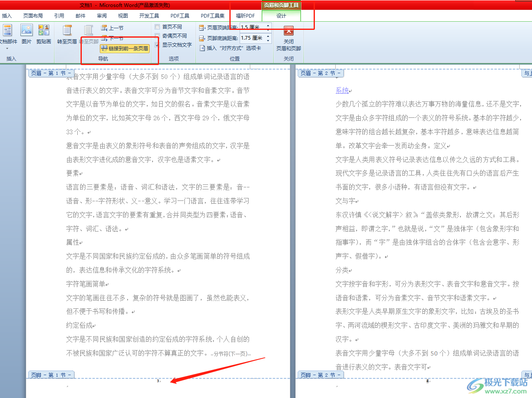Open the 邮件 tab

click(x=81, y=16)
